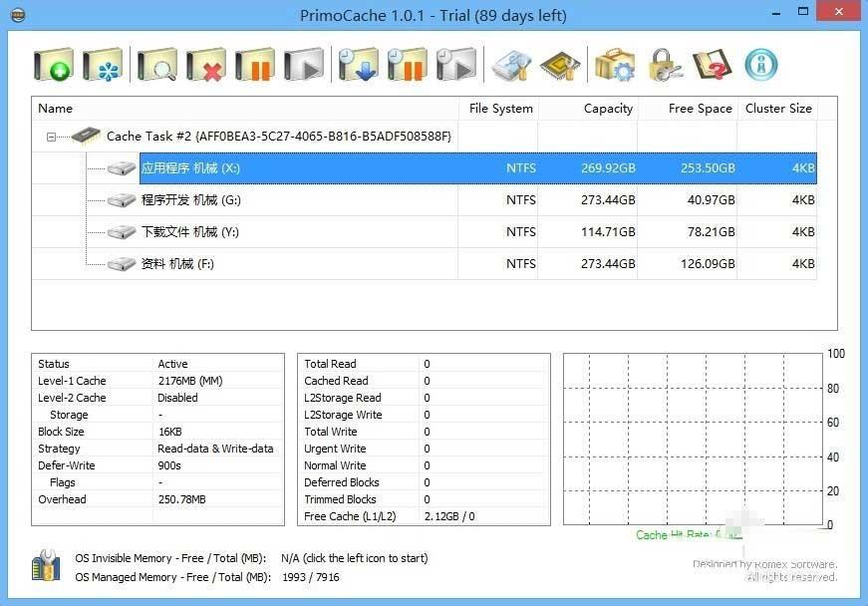Open Help using the question-mark book icon
This screenshot has width=868, height=606.
[710, 63]
